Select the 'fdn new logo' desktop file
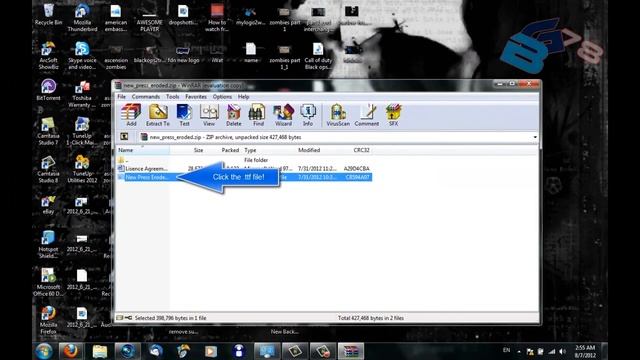This screenshot has width=640, height=360. (x=183, y=54)
